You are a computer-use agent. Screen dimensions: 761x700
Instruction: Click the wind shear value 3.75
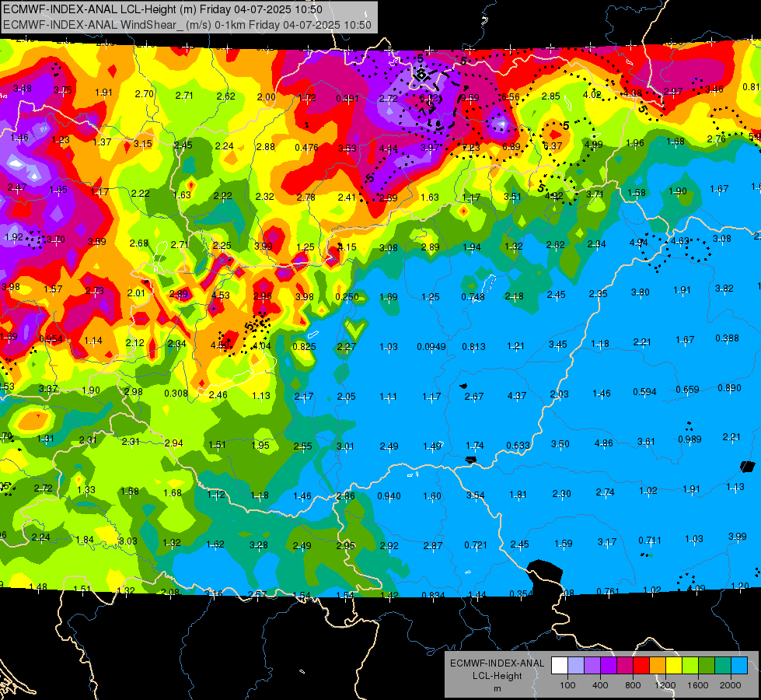pos(63,90)
